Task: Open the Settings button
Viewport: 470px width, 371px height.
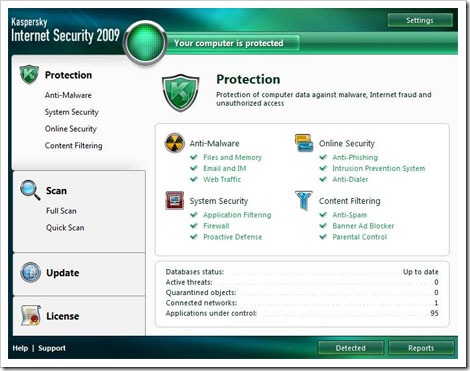Action: point(420,20)
